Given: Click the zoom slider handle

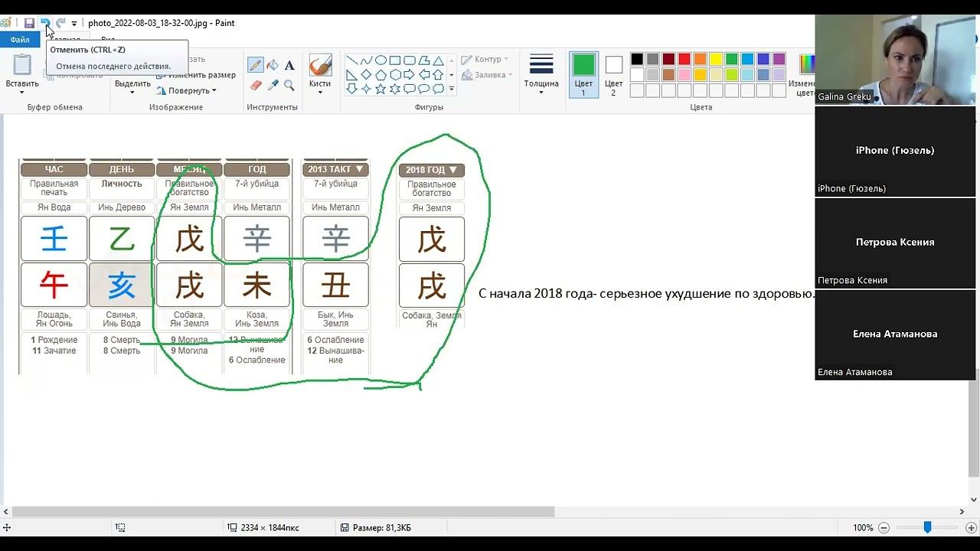Looking at the screenshot, I should [x=927, y=527].
